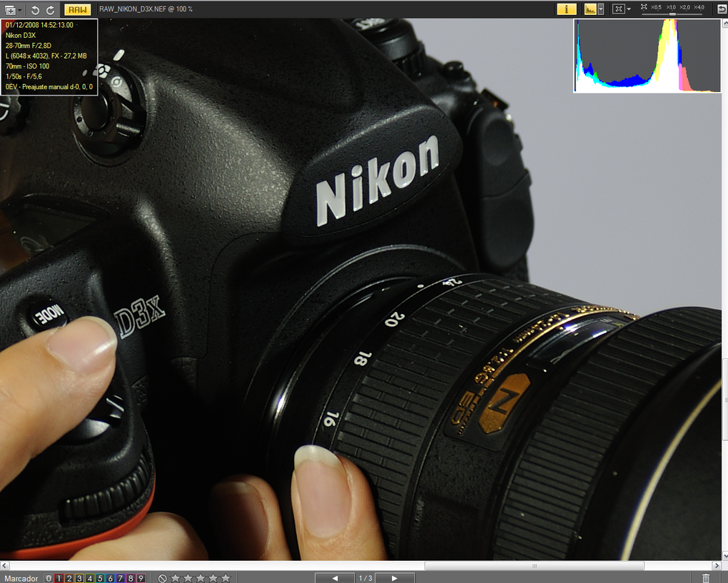Set zoom to x2.0
This screenshot has width=728, height=583.
coord(685,7)
